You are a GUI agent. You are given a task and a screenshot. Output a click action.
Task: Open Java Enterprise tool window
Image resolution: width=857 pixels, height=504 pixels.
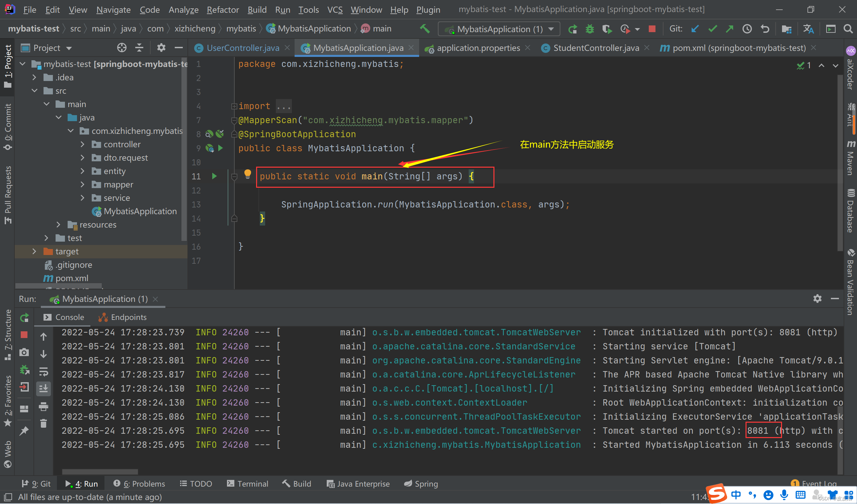358,484
